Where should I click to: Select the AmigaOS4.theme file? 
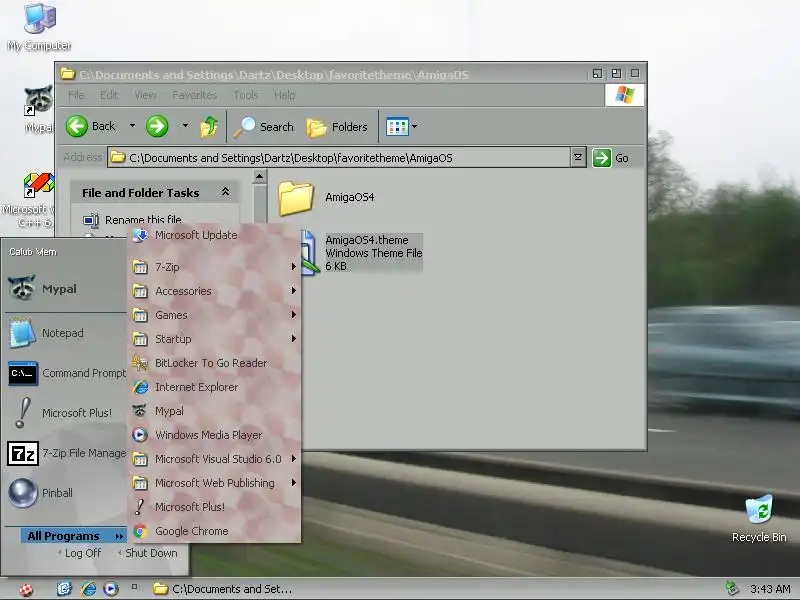[x=373, y=253]
